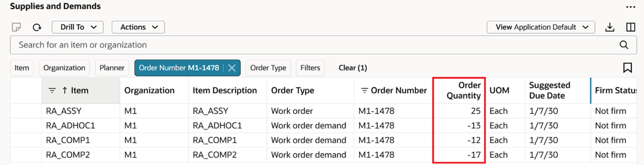Open the three-dot more options menu
The image size is (644, 165).
[630, 7]
